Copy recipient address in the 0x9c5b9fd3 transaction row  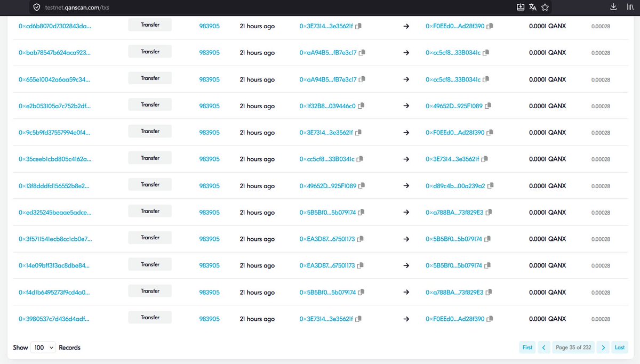point(490,132)
